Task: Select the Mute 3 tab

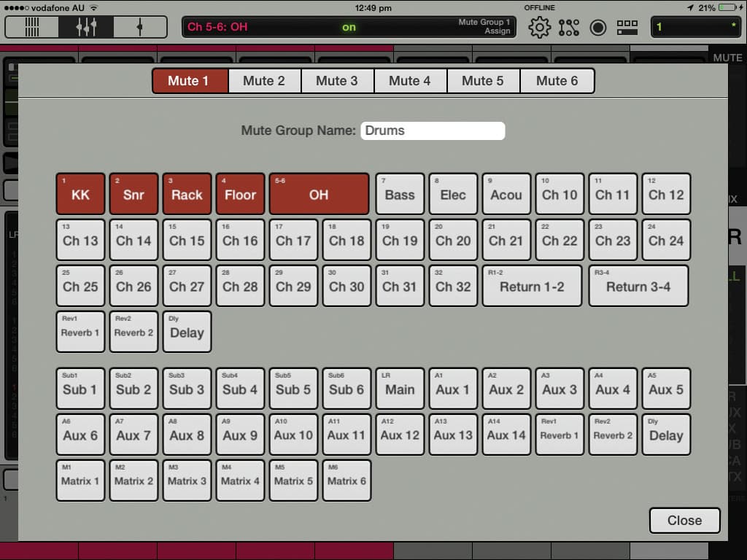Action: pyautogui.click(x=337, y=80)
